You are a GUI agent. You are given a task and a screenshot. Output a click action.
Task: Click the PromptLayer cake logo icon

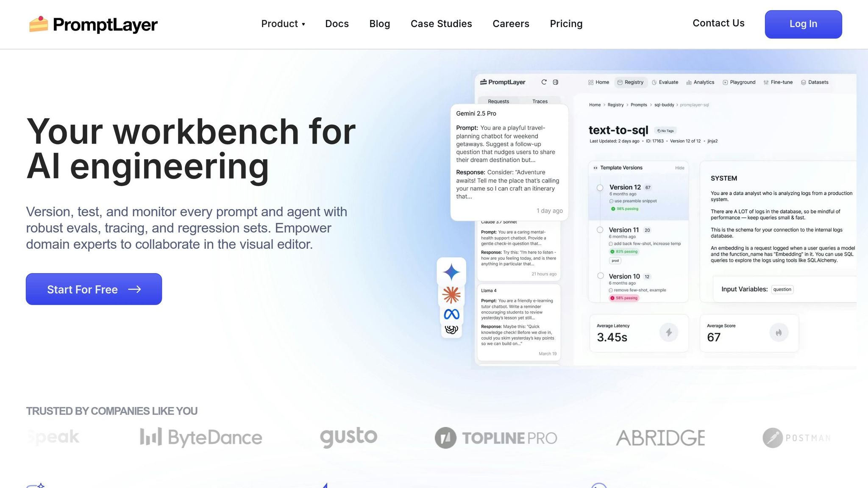tap(38, 24)
